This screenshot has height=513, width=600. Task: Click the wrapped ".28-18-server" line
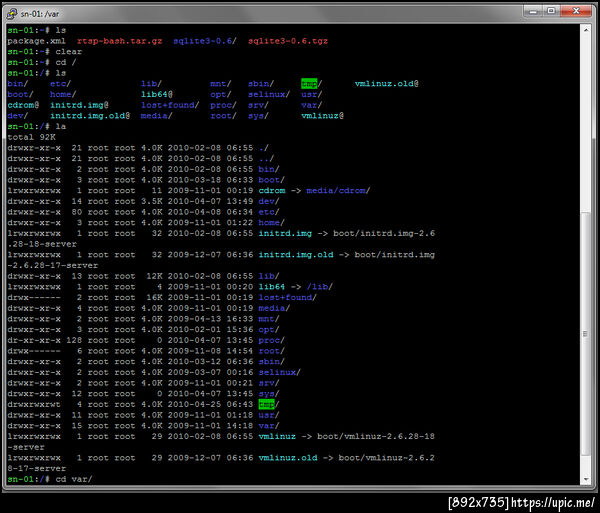point(42,244)
